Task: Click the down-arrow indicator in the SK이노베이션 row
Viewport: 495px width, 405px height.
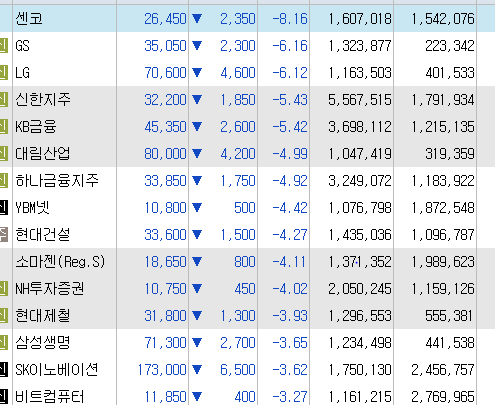Action: click(x=197, y=369)
